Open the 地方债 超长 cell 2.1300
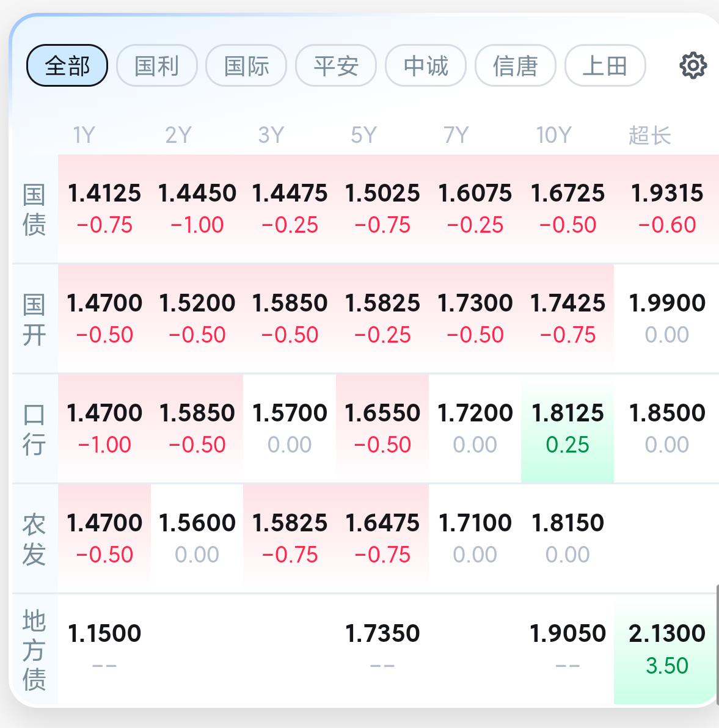The height and width of the screenshot is (728, 719). 666,649
